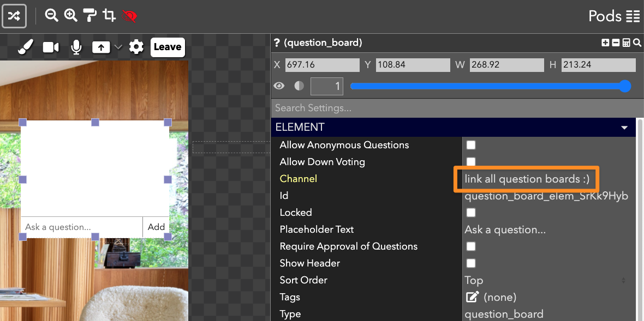Click the Ask a question input

tap(81, 227)
